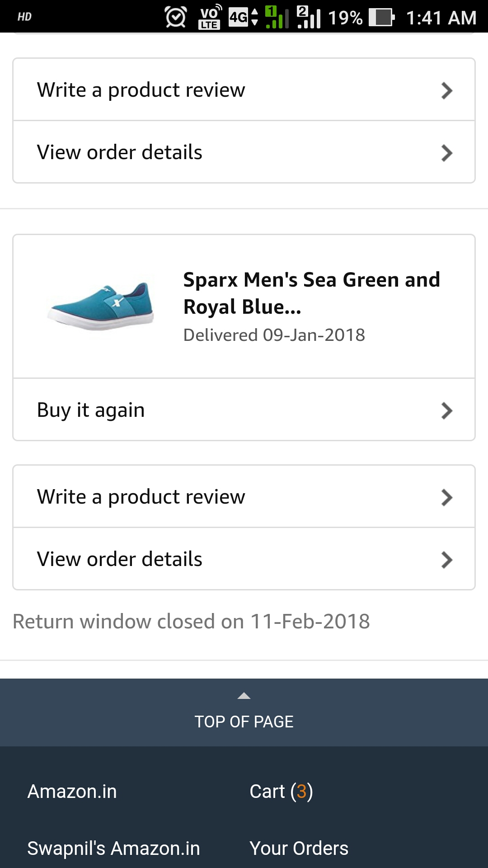Image resolution: width=488 pixels, height=868 pixels.
Task: Tap the alarm clock status icon
Action: 175,18
